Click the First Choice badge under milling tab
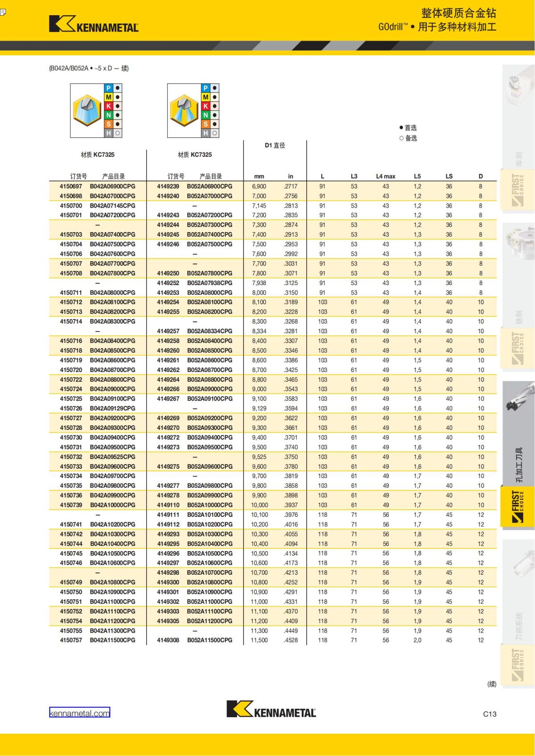This screenshot has width=535, height=756. click(518, 348)
